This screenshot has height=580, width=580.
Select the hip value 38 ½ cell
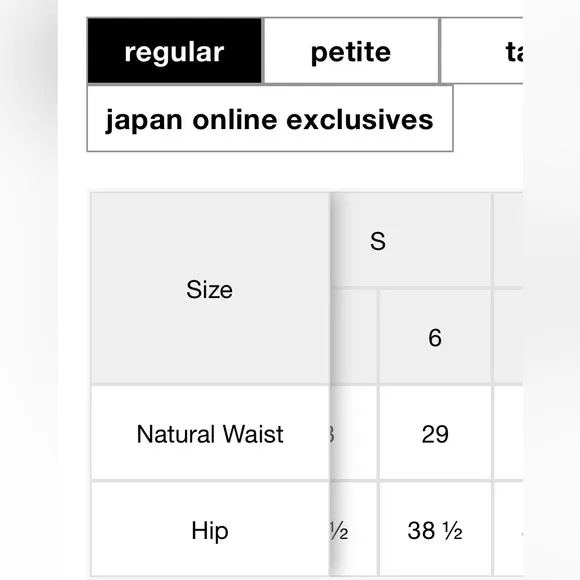click(435, 530)
